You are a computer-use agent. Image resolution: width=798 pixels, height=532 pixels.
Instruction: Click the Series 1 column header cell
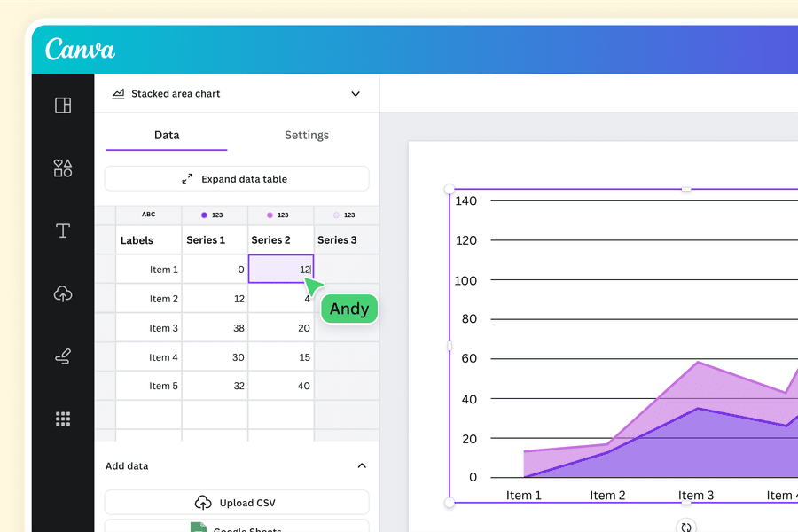215,239
